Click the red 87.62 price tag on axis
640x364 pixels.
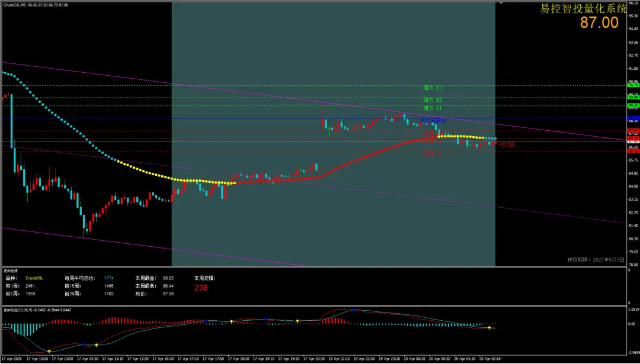click(633, 131)
